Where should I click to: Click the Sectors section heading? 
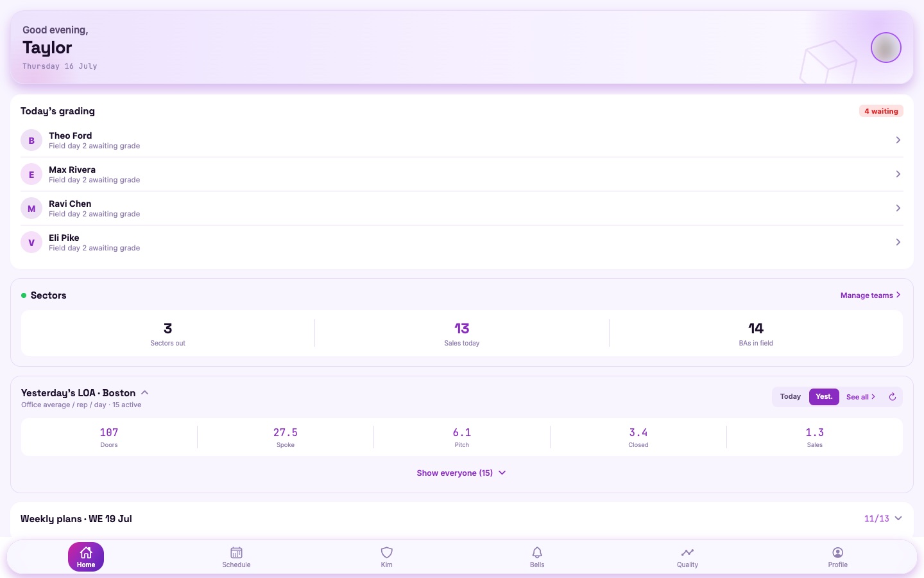pos(49,295)
